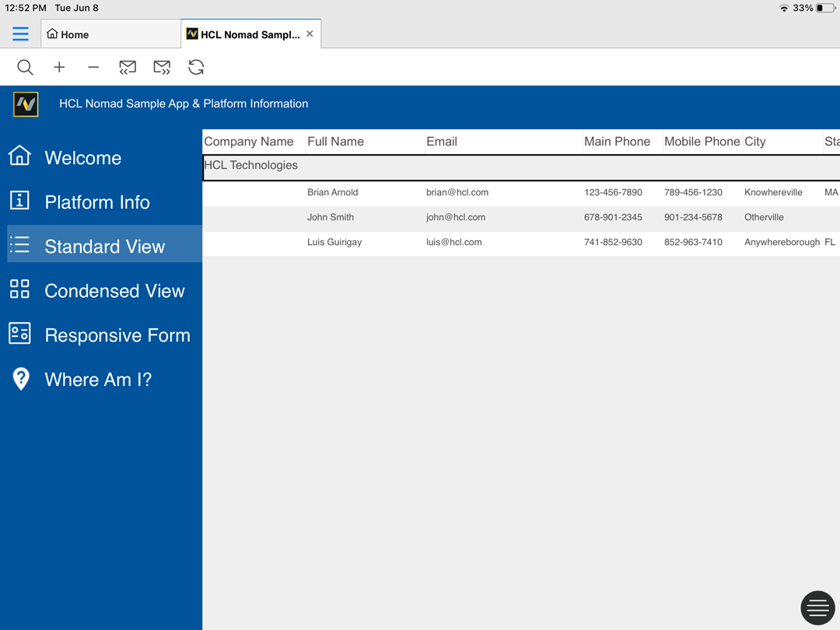Image resolution: width=840 pixels, height=630 pixels.
Task: Click the reply mail icon
Action: point(128,67)
